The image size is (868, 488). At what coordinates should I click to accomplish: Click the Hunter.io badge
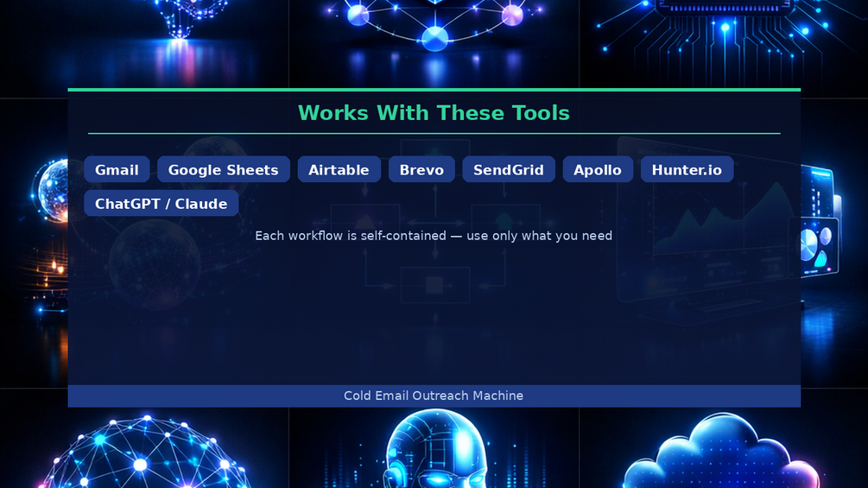click(x=687, y=169)
